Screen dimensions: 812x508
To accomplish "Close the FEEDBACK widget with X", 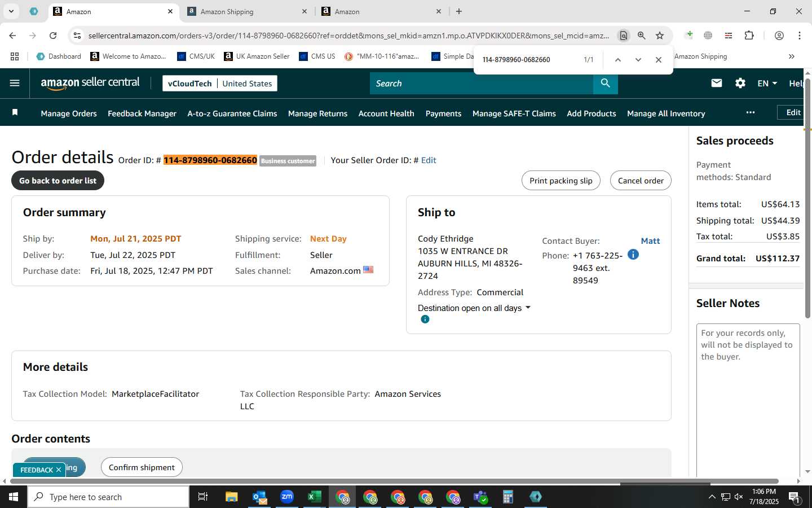I will 59,470.
